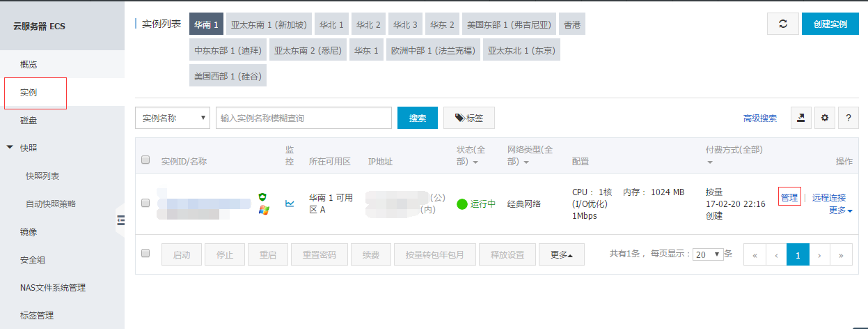Click the export list icon

800,118
